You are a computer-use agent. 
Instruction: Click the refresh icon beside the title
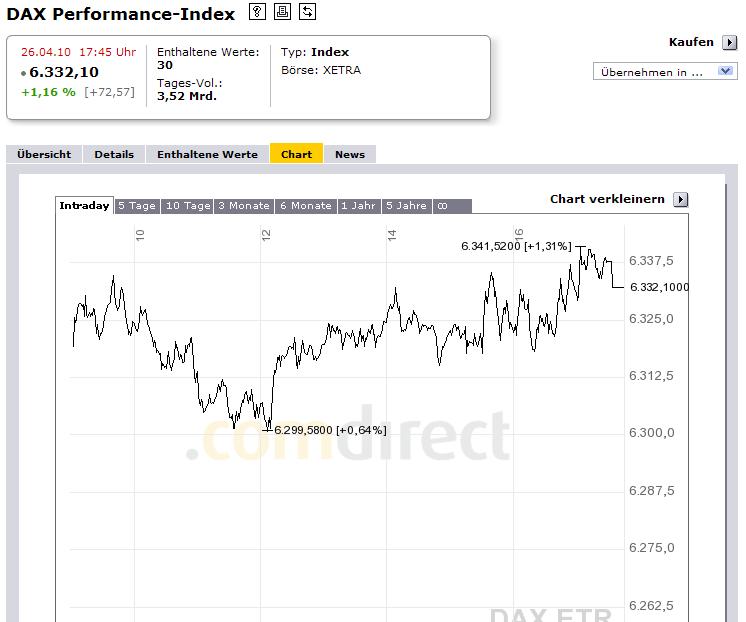click(x=307, y=12)
